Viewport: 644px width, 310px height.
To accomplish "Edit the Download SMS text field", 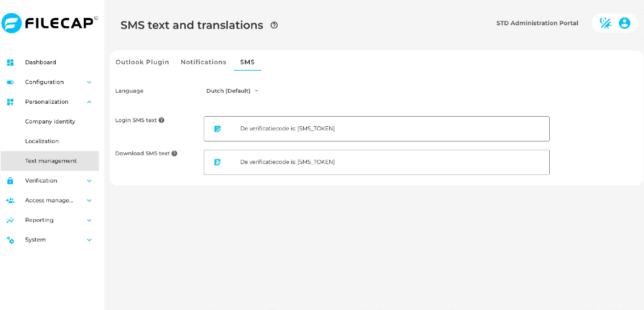I will point(377,162).
